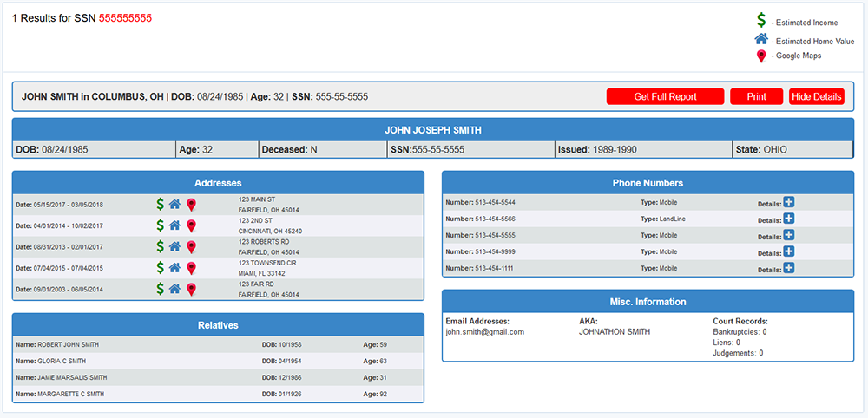Expand details for phone 513-454-5544
This screenshot has height=418, width=868.
pos(789,203)
